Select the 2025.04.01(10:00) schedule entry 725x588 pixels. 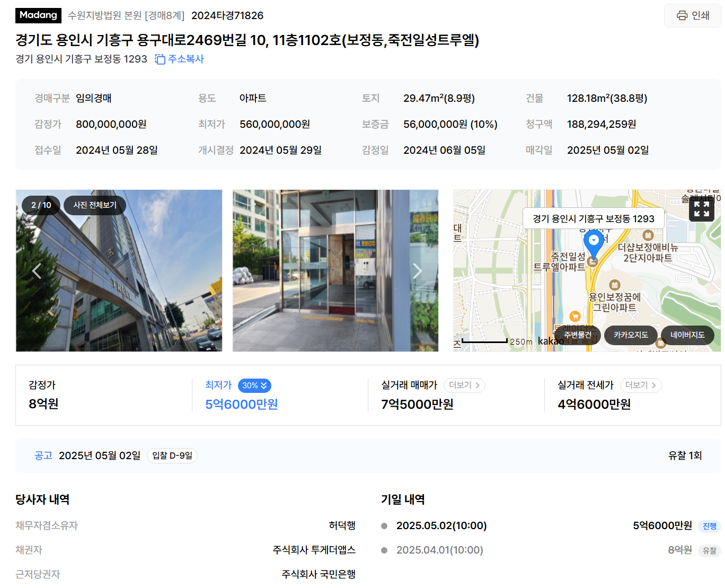click(440, 550)
